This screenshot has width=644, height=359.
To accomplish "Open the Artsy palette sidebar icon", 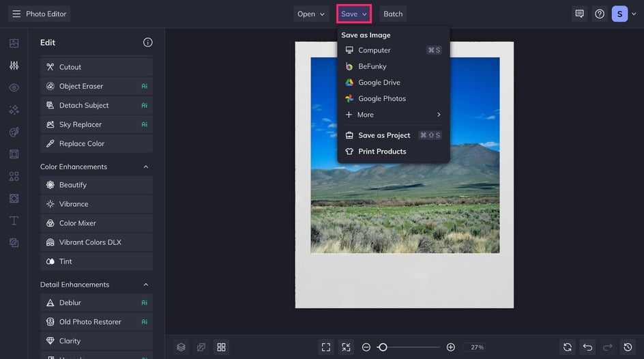I will coord(14,132).
